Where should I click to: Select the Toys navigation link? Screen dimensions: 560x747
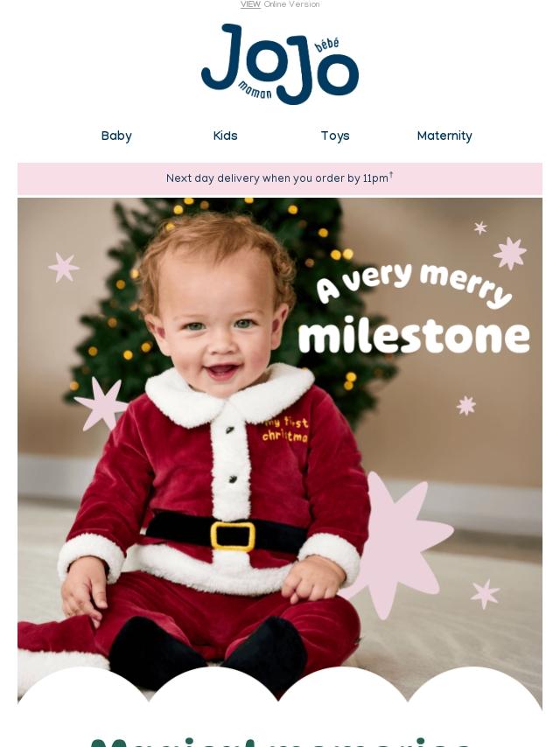click(x=335, y=136)
